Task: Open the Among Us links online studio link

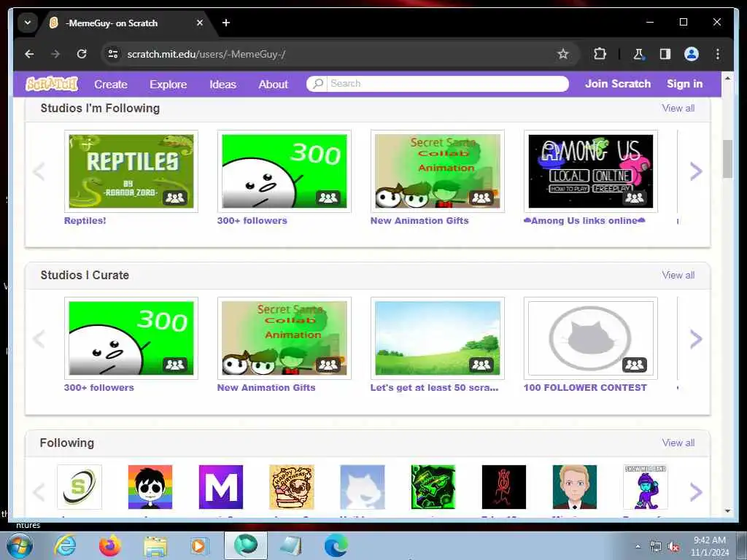Action: coord(584,220)
